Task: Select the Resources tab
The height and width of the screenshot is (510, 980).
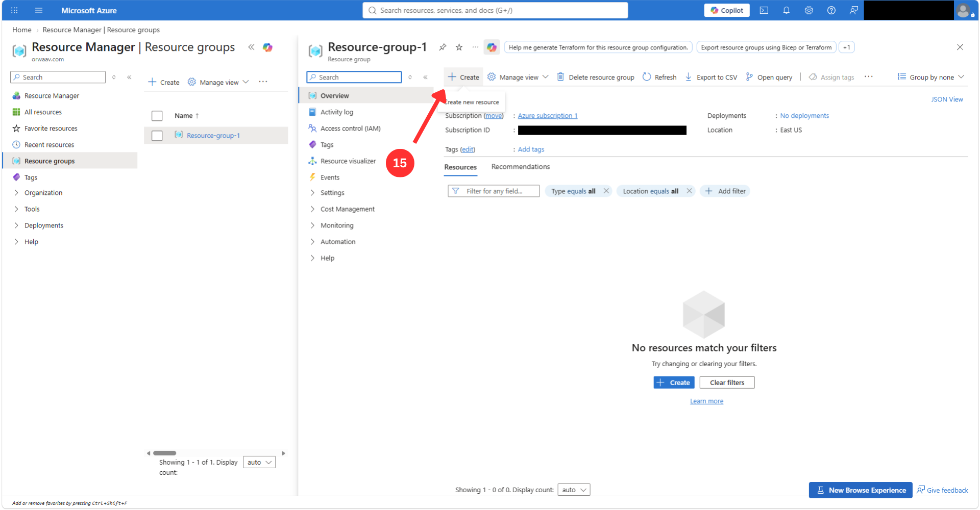Action: pyautogui.click(x=460, y=167)
